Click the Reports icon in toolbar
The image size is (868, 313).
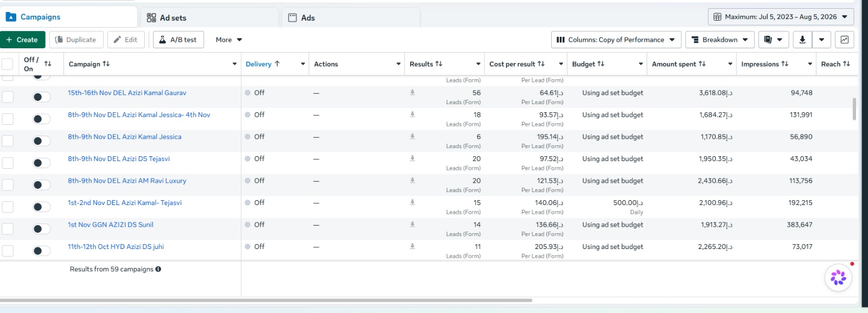[x=768, y=40]
